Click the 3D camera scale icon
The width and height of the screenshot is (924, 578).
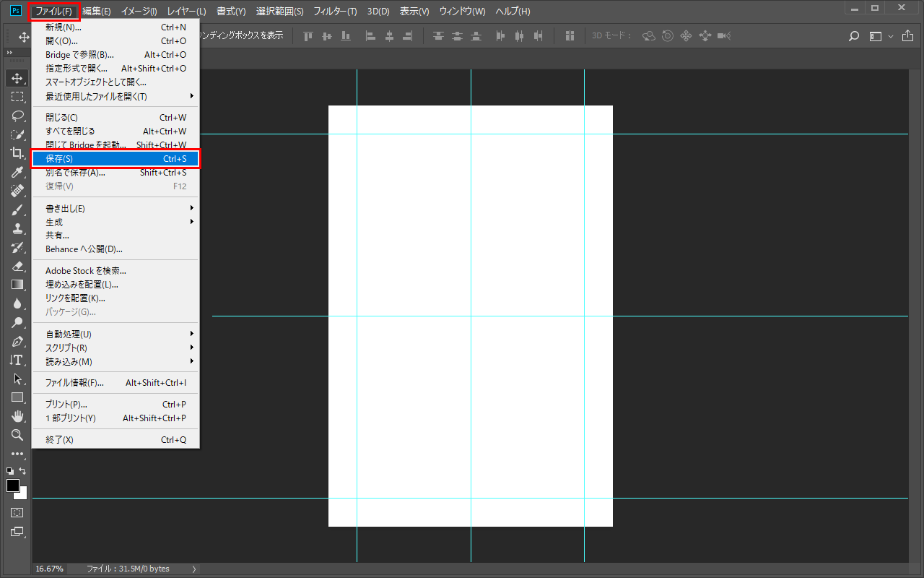723,35
